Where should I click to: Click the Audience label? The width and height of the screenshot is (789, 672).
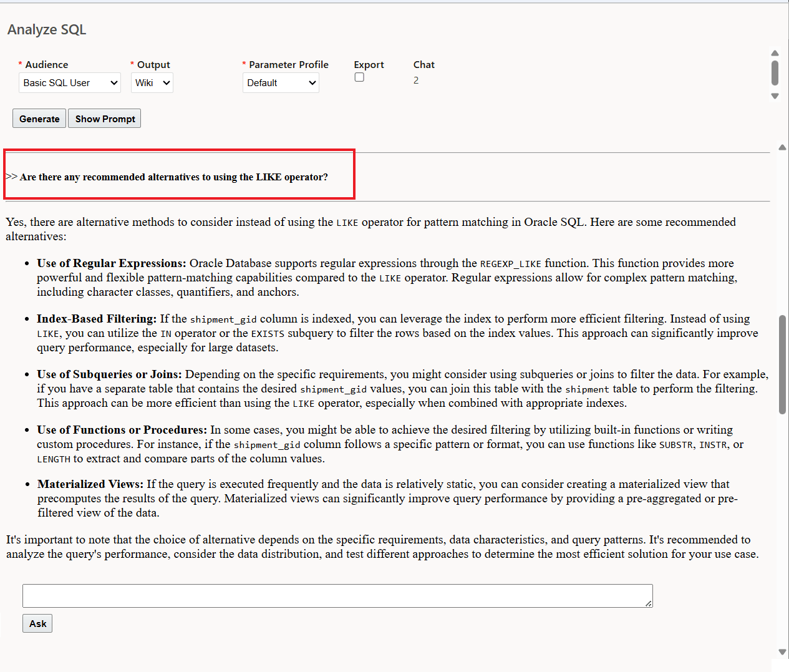point(47,64)
